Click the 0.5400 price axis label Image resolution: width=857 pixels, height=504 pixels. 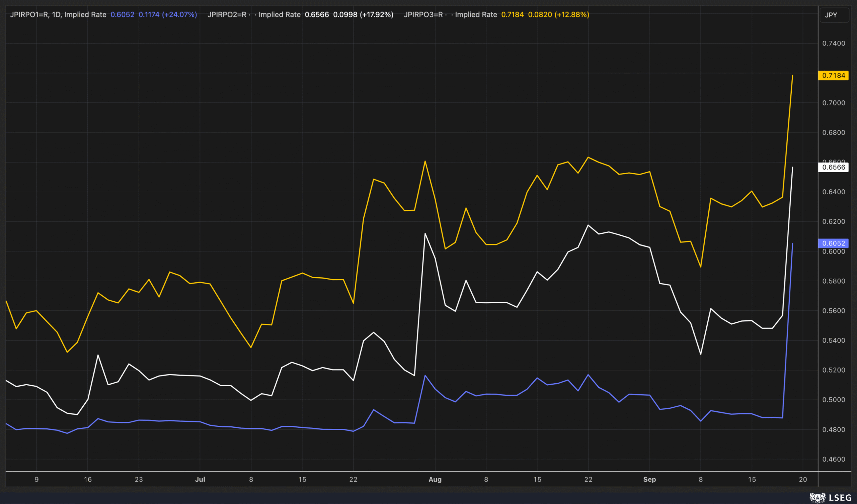point(834,340)
